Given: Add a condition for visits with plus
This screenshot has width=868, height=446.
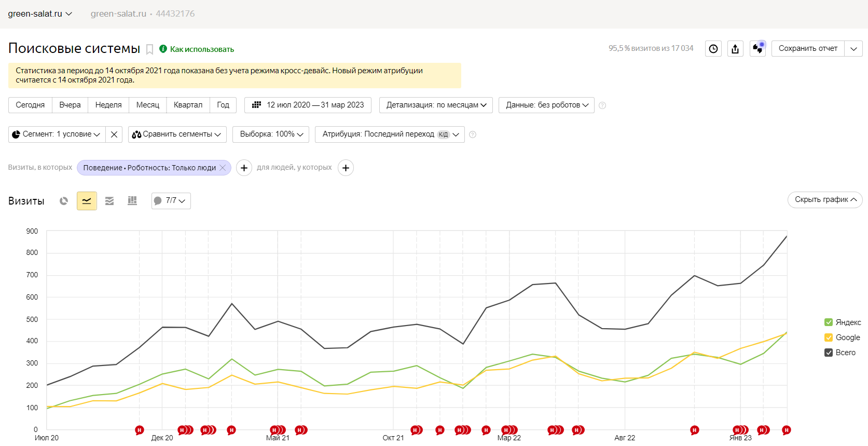Looking at the screenshot, I should point(244,168).
